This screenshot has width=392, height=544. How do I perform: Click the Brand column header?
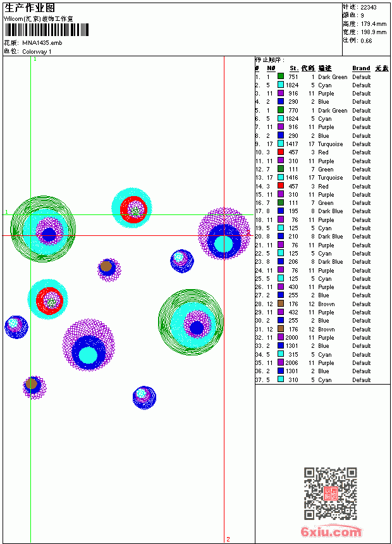pos(361,68)
